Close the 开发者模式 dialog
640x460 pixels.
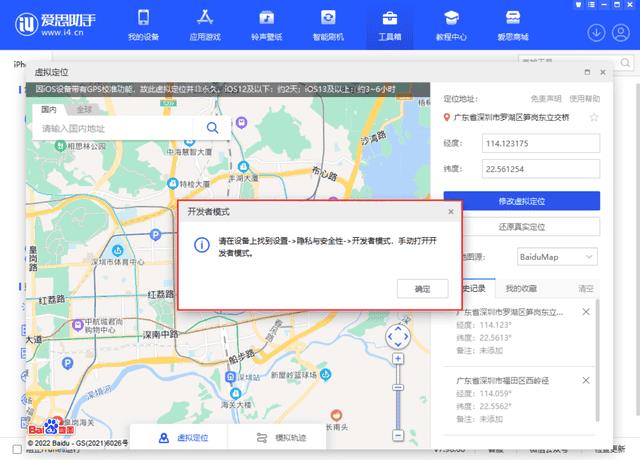[451, 211]
